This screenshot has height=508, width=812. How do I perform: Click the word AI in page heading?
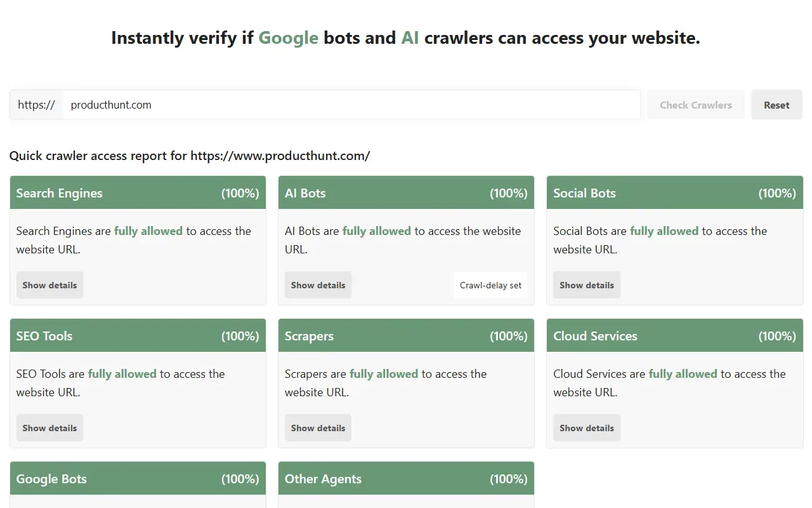[410, 38]
